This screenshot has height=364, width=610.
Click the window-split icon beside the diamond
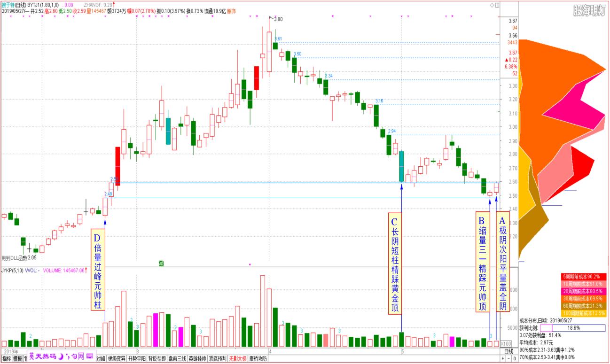(497, 5)
